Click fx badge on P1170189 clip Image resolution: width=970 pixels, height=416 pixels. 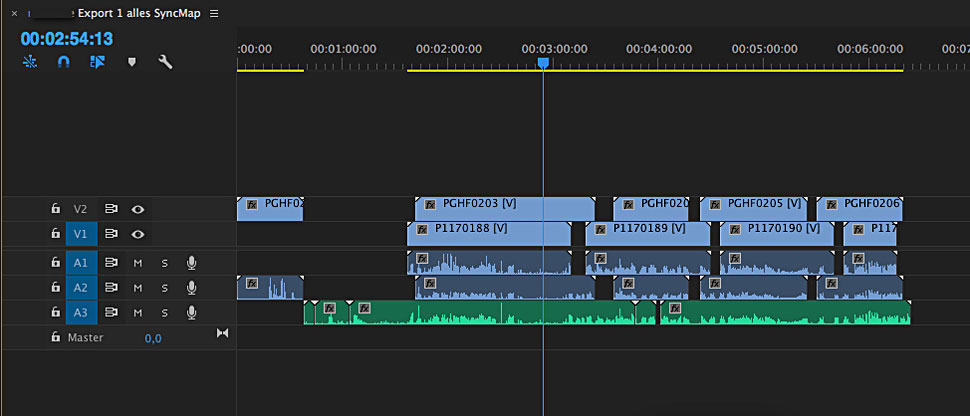(601, 230)
